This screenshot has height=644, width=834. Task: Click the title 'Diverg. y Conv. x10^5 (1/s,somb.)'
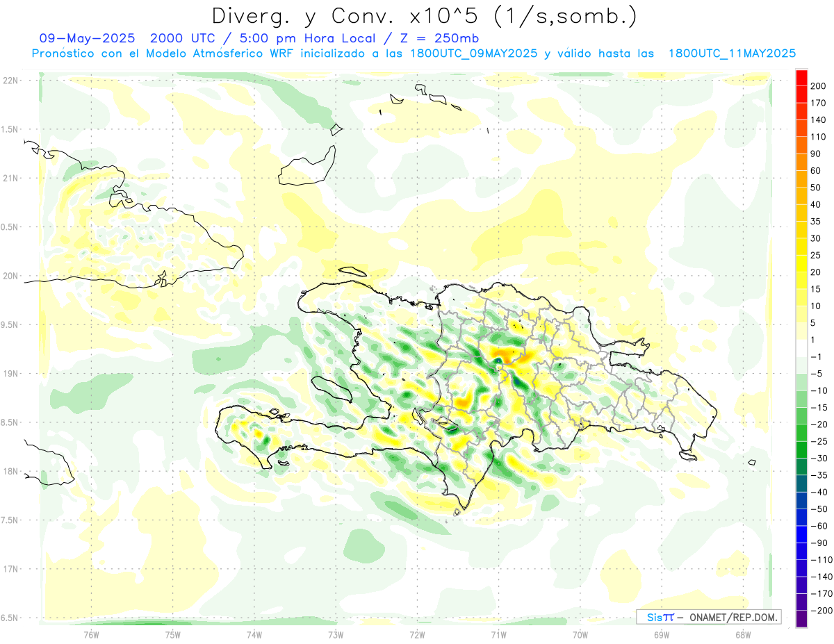pos(424,17)
